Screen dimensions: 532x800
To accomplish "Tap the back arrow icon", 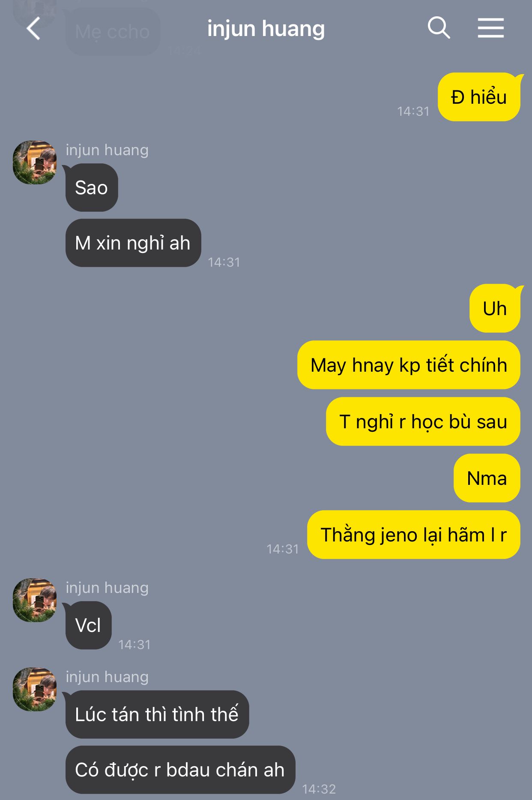I will coord(33,29).
